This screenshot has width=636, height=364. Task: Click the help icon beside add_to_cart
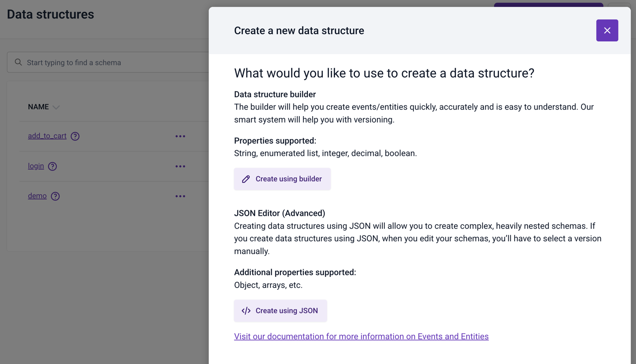pos(75,136)
